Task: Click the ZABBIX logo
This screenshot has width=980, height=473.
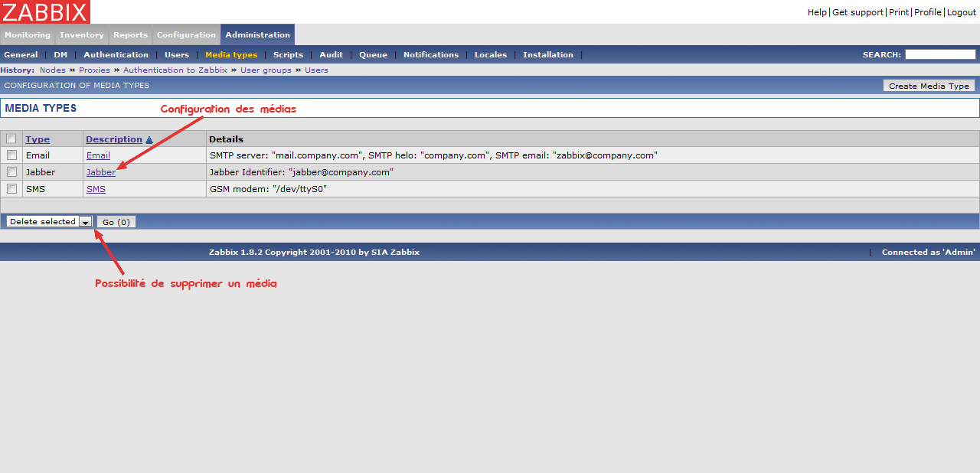Action: pos(45,11)
